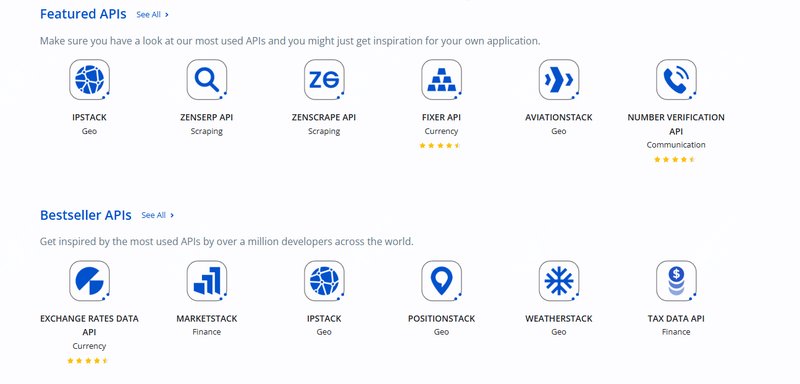Viewport: 800px width, 384px height.
Task: Click the Featured APIs section heading
Action: click(83, 14)
